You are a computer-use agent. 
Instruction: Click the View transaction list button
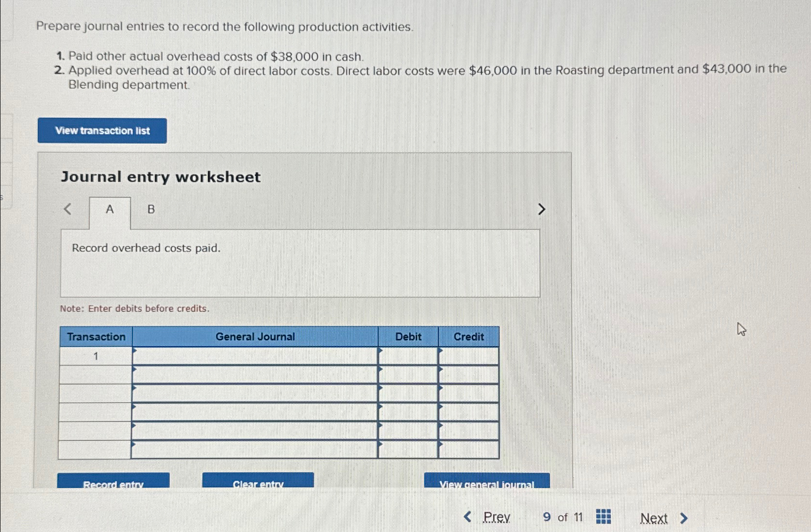(102, 131)
